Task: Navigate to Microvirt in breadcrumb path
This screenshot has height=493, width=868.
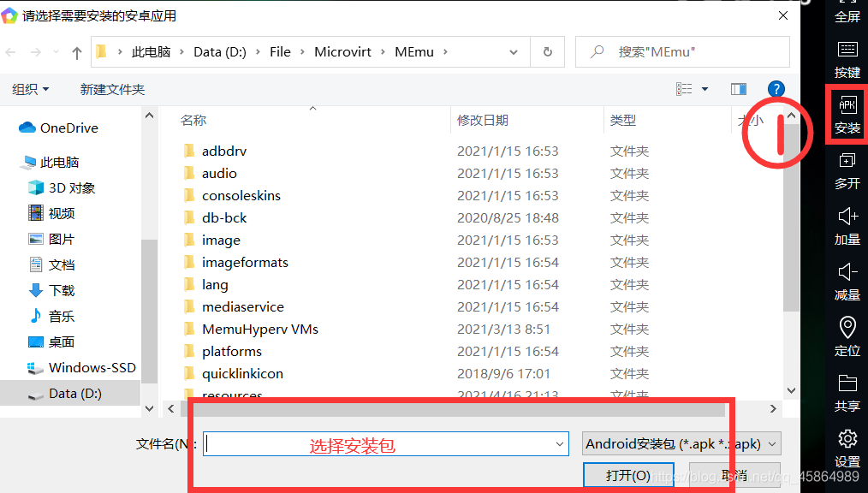Action: click(x=342, y=52)
